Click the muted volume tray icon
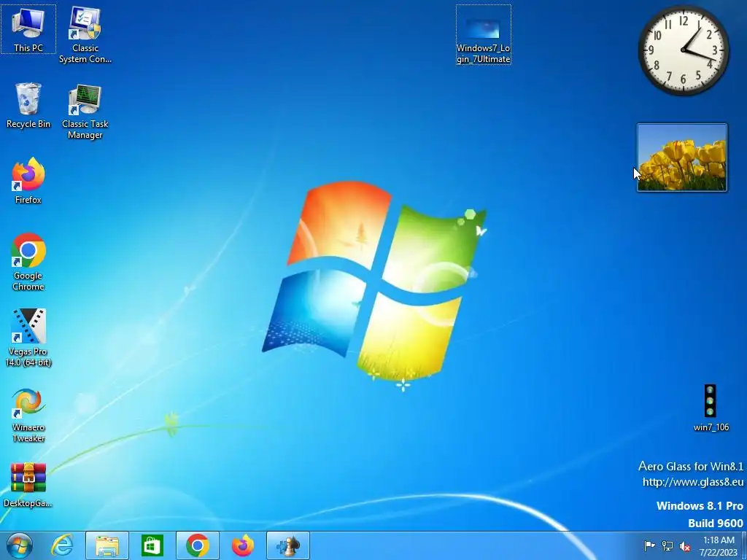Screen dimensions: 747x560 pyautogui.click(x=685, y=546)
